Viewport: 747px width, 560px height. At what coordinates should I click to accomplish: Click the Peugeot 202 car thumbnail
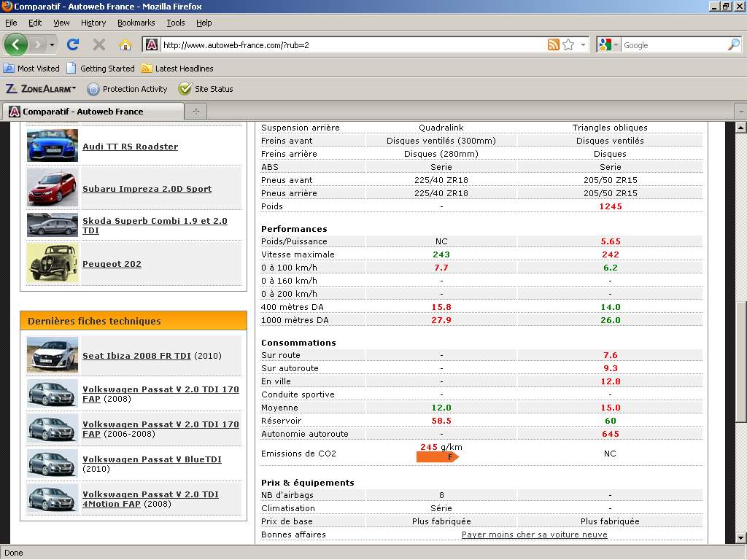(53, 263)
